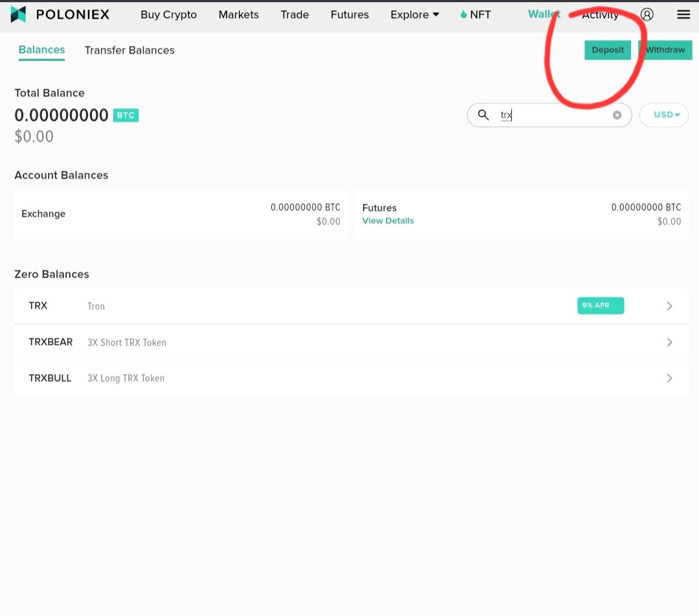Expand the TRXBULL row chevron
The image size is (699, 616).
click(669, 378)
